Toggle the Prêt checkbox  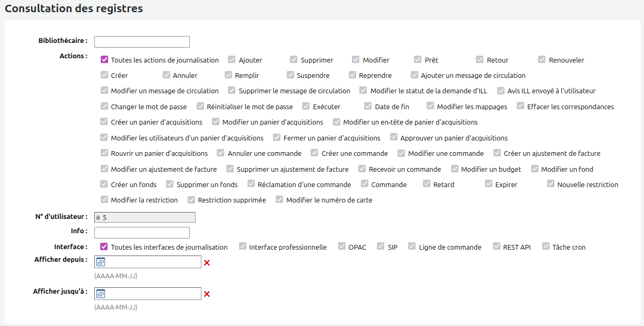[418, 60]
